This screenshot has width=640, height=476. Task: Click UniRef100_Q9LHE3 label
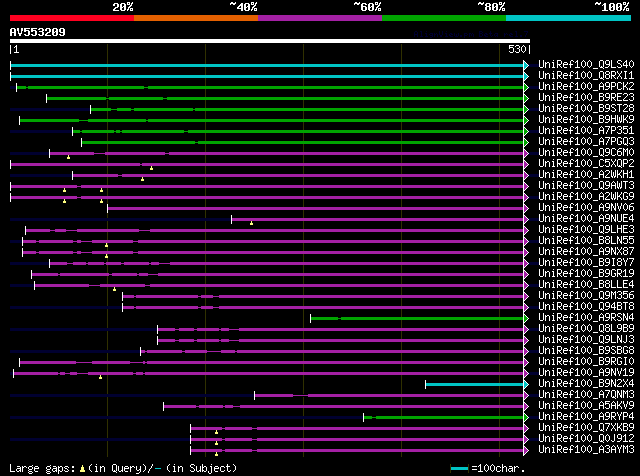[586, 229]
